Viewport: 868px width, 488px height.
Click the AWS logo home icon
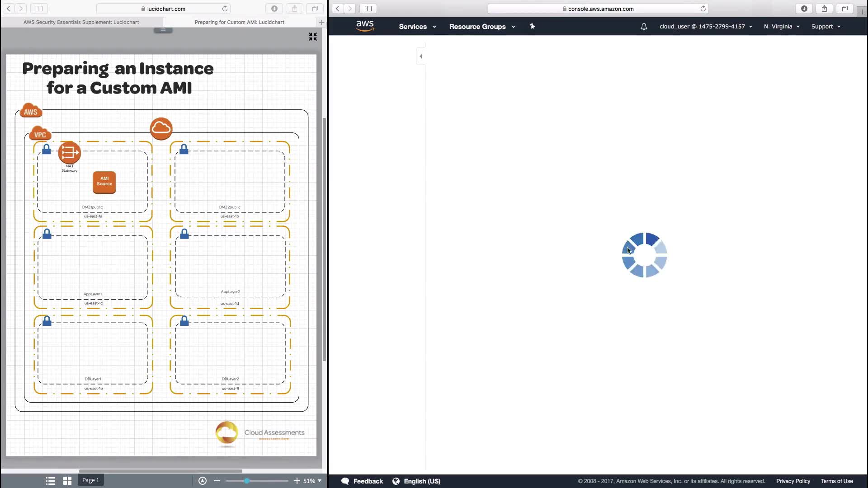click(x=364, y=26)
